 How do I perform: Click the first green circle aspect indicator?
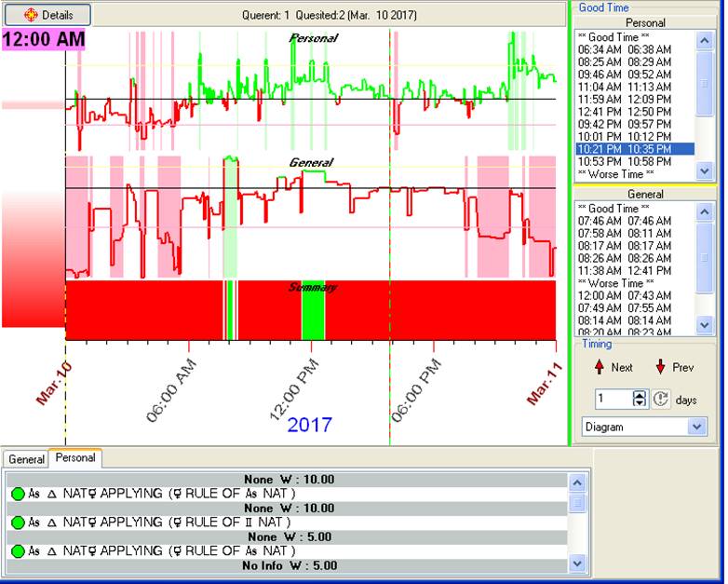click(18, 494)
